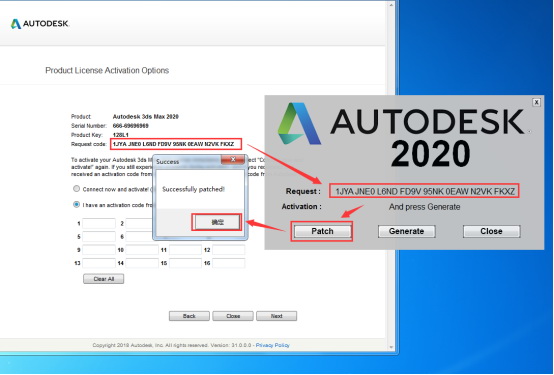Select the I have an activation code option
This screenshot has width=554, height=375.
click(76, 204)
